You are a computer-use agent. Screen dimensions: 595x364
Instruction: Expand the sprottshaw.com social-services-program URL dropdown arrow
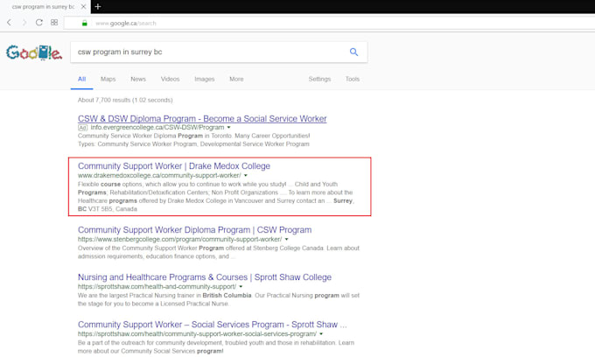coord(321,334)
